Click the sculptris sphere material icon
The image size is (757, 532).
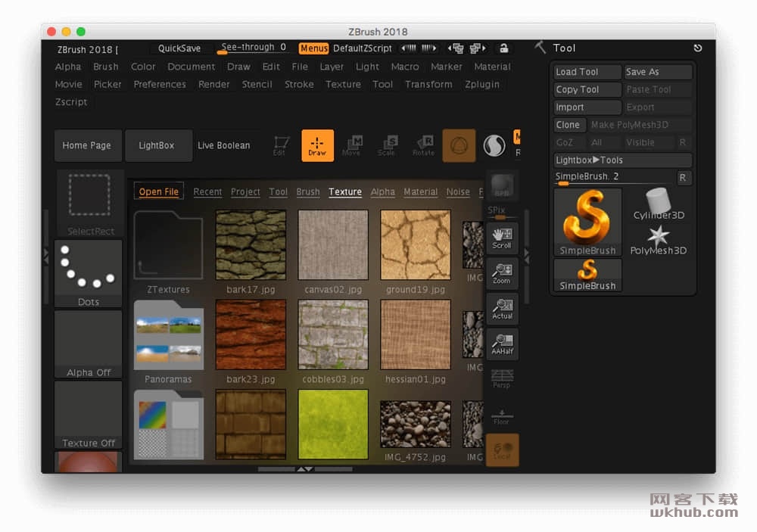pyautogui.click(x=494, y=145)
